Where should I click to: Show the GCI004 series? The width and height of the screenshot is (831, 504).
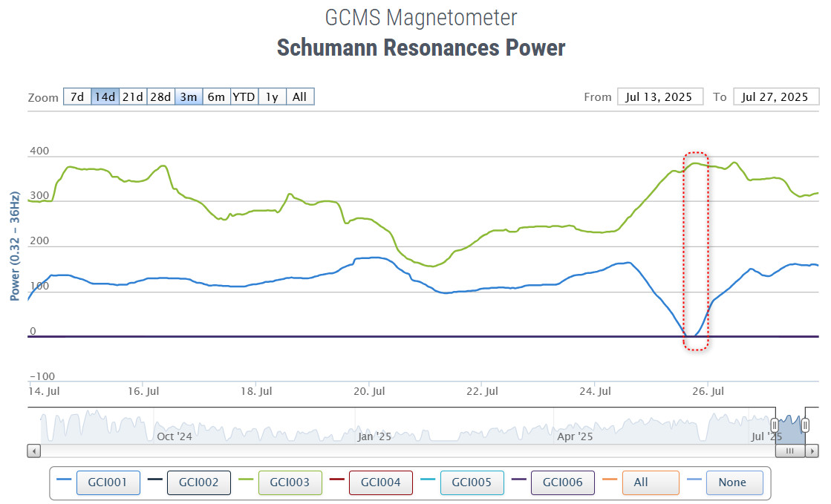[x=380, y=482]
